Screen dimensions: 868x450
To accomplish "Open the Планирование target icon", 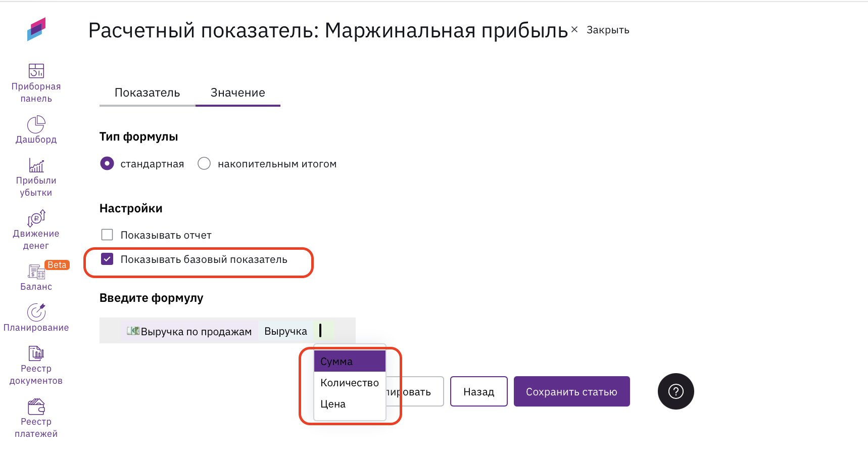I will click(x=36, y=312).
